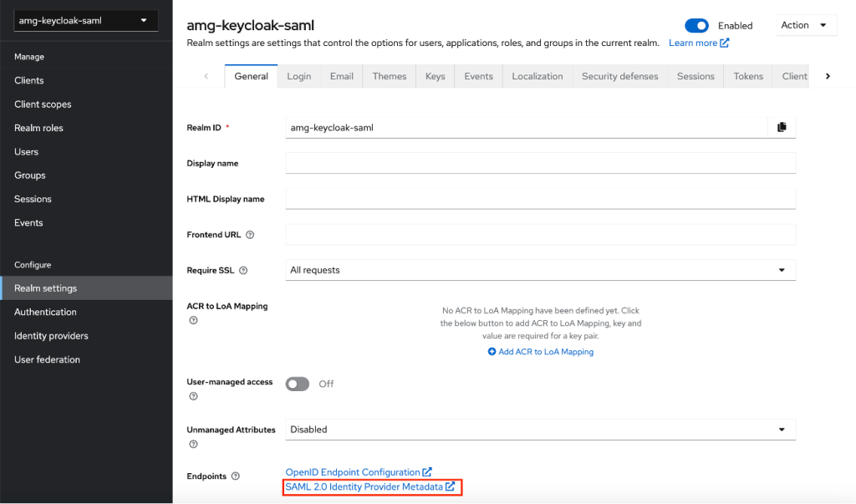Open the Keys tab
The image size is (856, 504).
[435, 76]
